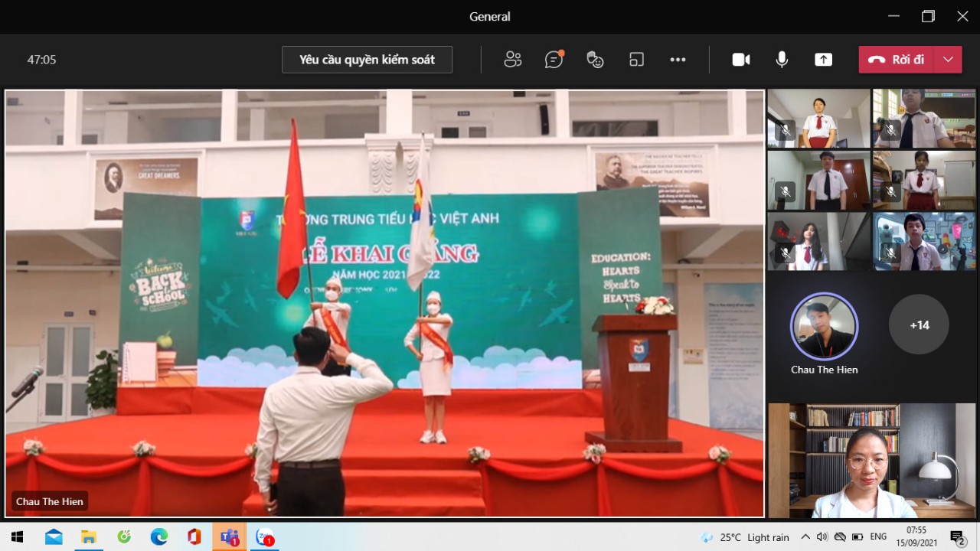Click muted mic icon on colorful-room participant

pyautogui.click(x=890, y=253)
